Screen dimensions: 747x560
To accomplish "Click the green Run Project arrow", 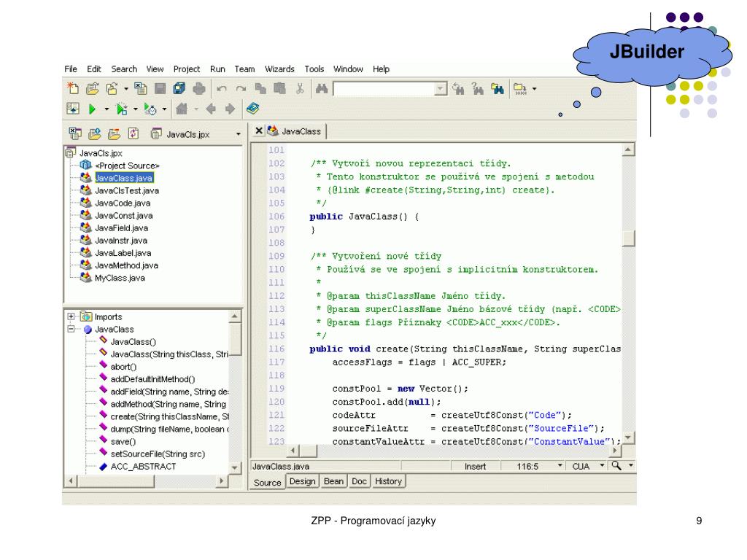I will pos(93,109).
